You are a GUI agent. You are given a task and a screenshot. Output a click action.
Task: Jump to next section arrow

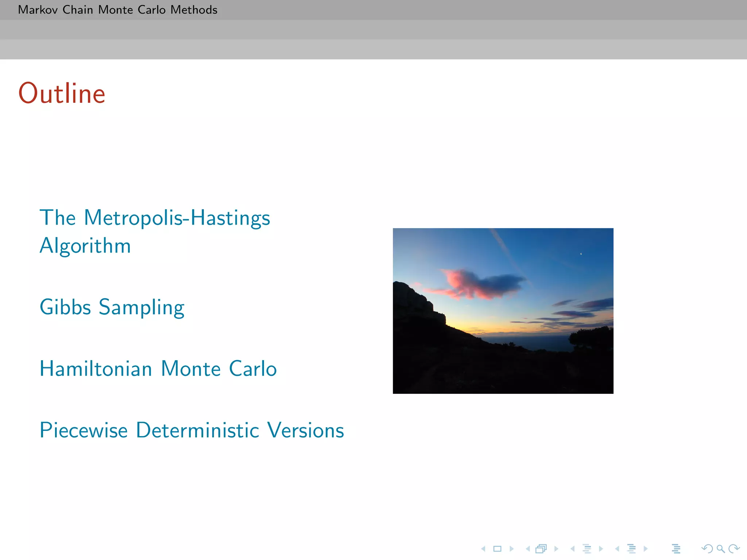click(x=646, y=549)
